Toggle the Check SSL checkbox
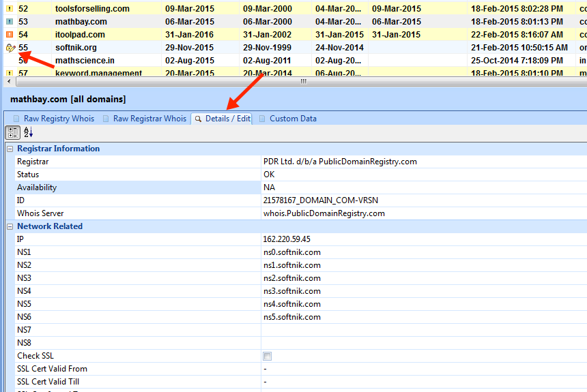This screenshot has width=587, height=392. (268, 356)
